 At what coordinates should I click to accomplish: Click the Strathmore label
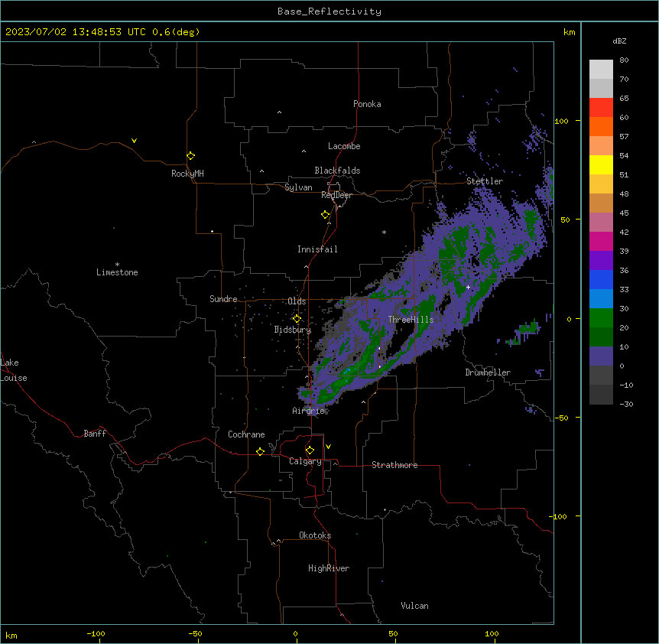coord(394,465)
